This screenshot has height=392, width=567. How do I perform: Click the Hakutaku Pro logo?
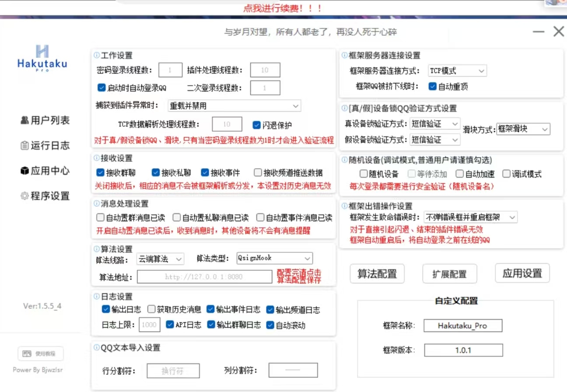(x=42, y=58)
